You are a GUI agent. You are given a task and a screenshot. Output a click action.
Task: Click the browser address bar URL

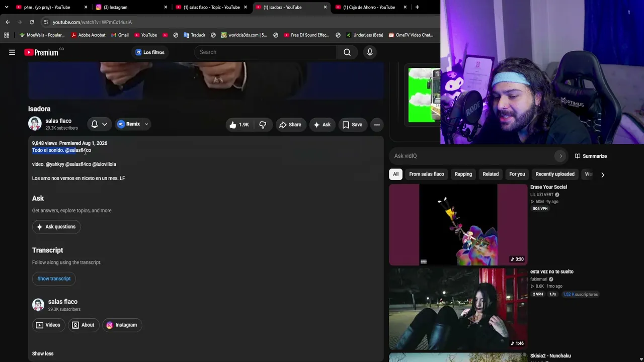coord(92,22)
